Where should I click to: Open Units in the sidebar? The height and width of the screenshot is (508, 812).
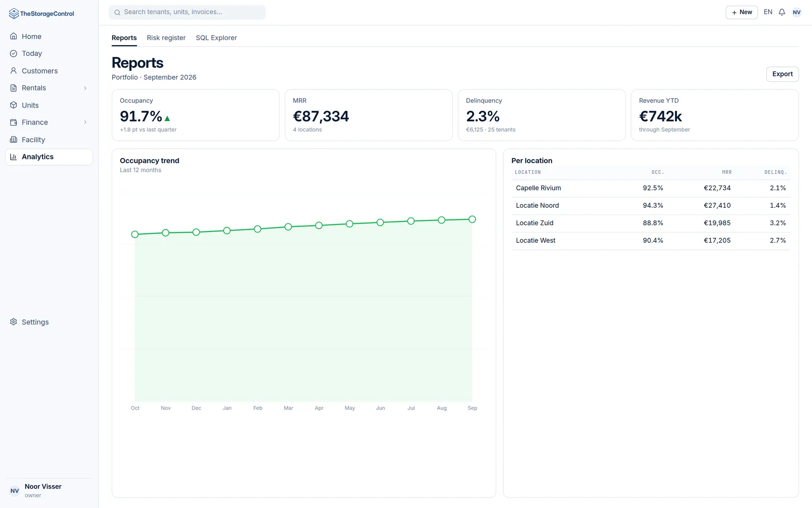tap(49, 105)
